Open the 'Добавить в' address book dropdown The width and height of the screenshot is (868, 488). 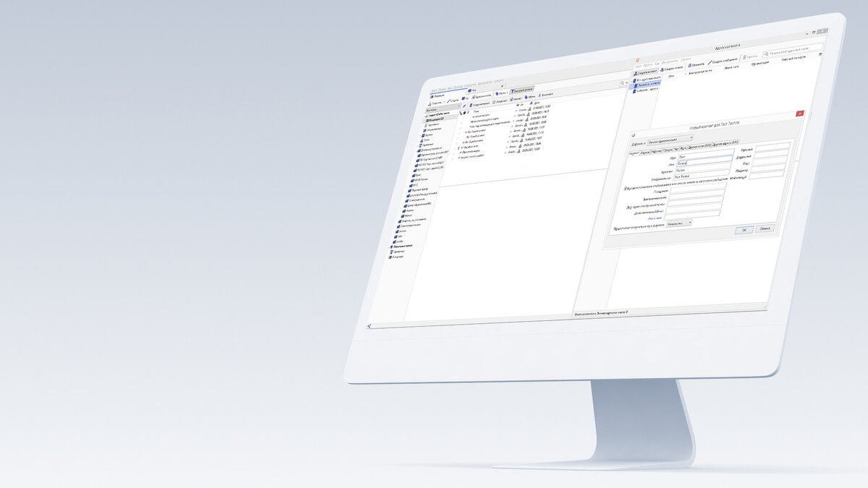(671, 140)
